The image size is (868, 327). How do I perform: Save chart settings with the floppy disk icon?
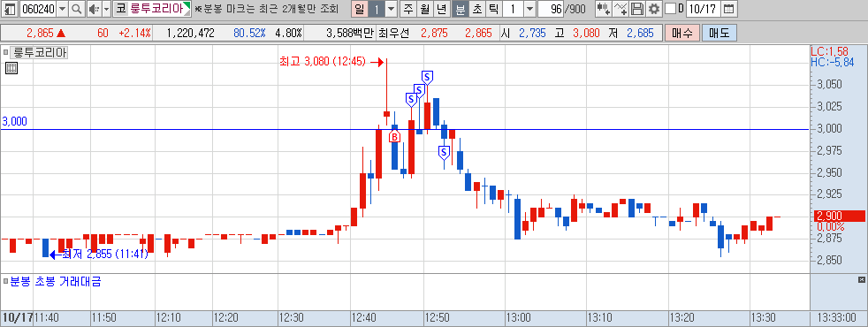click(x=637, y=9)
